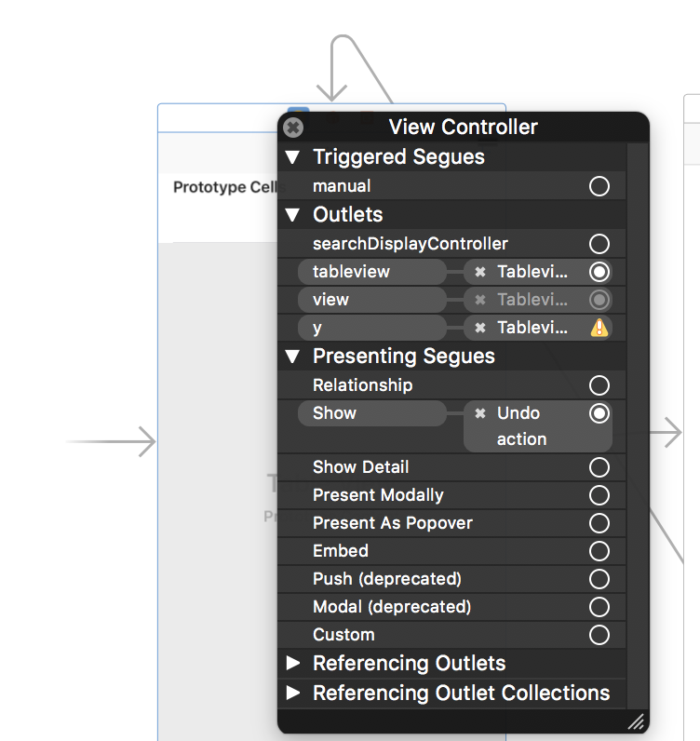Select the Show Detail segue row

click(x=451, y=467)
